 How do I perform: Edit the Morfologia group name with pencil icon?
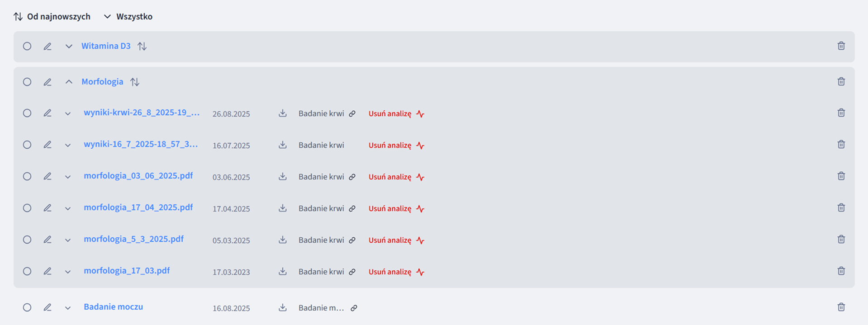(x=47, y=82)
